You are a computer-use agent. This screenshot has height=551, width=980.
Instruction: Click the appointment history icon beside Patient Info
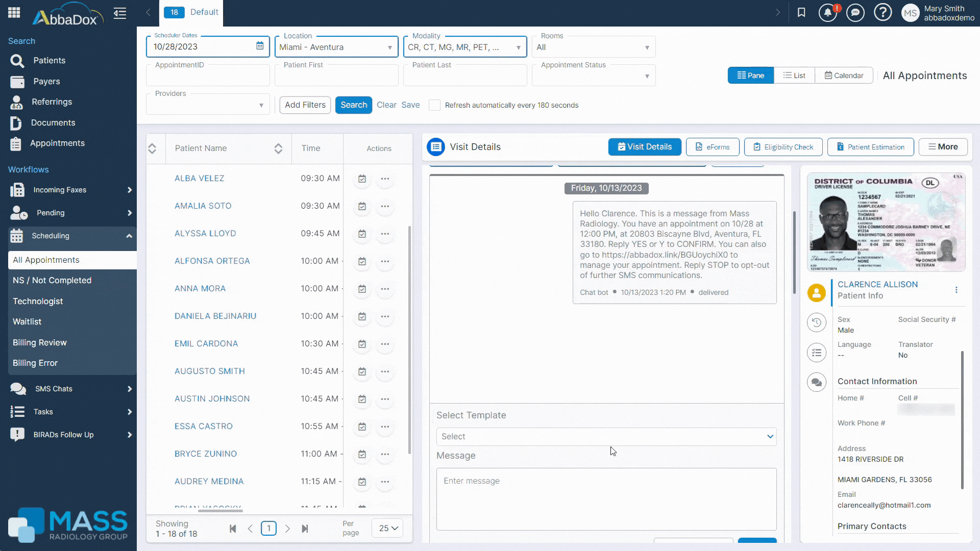816,322
